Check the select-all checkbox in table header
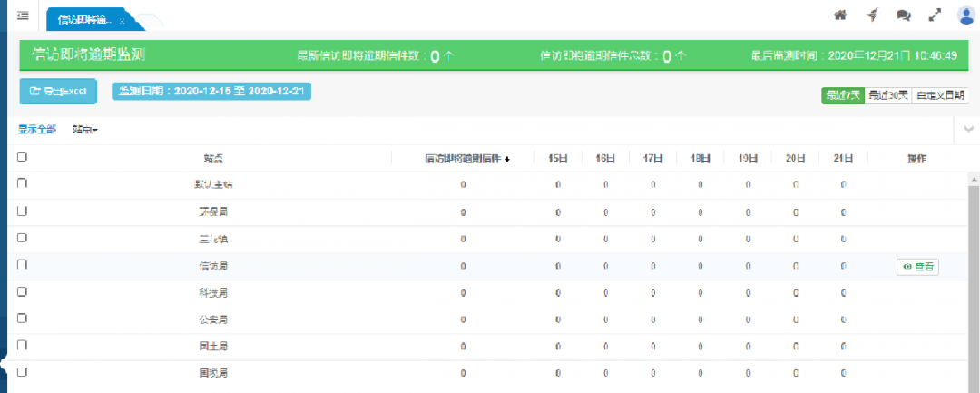Image resolution: width=980 pixels, height=393 pixels. click(22, 157)
